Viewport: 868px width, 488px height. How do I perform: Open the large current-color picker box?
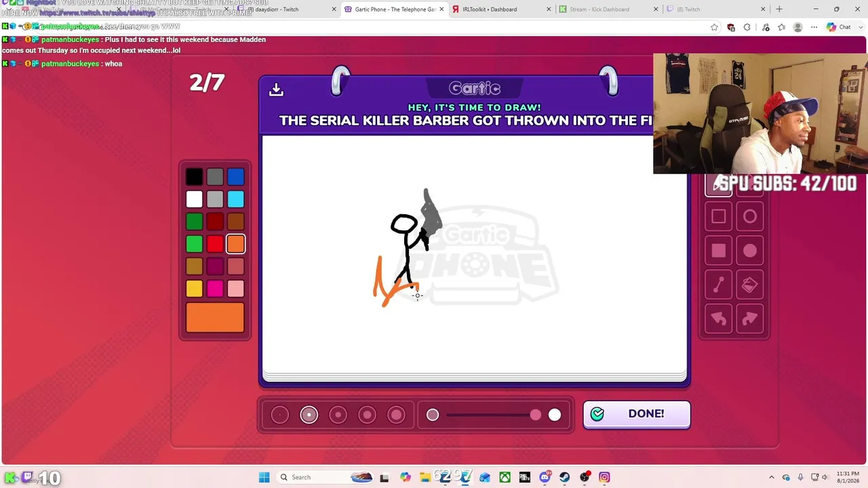point(215,317)
